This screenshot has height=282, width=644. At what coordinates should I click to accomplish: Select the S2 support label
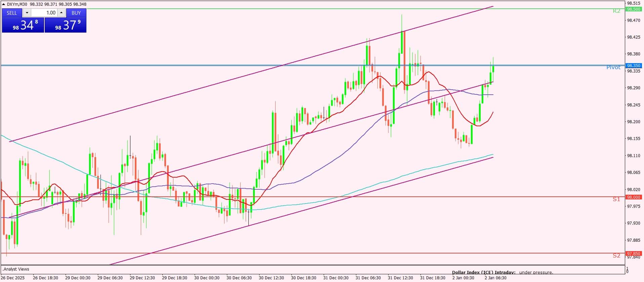[x=616, y=256]
